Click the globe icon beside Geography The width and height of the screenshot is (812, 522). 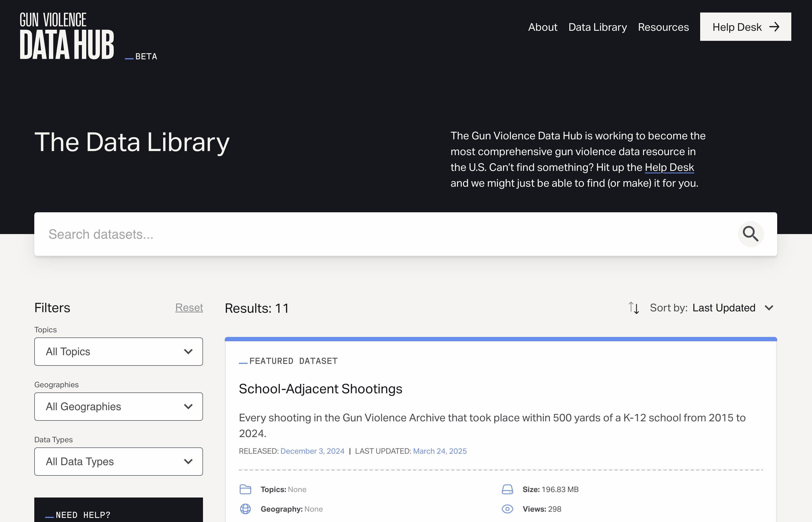click(x=245, y=509)
